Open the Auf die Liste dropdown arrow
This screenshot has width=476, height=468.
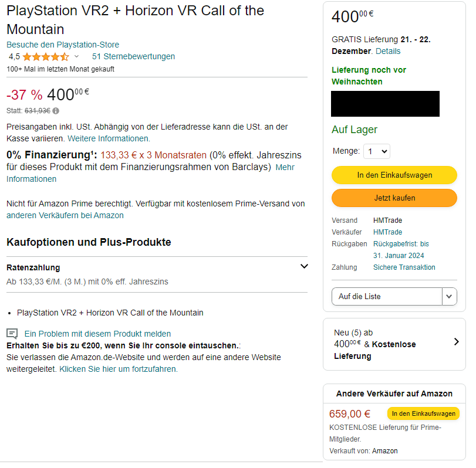[x=449, y=296]
